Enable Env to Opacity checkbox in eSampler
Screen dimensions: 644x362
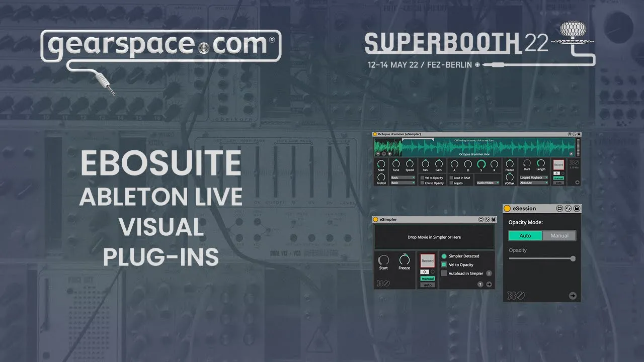(422, 183)
